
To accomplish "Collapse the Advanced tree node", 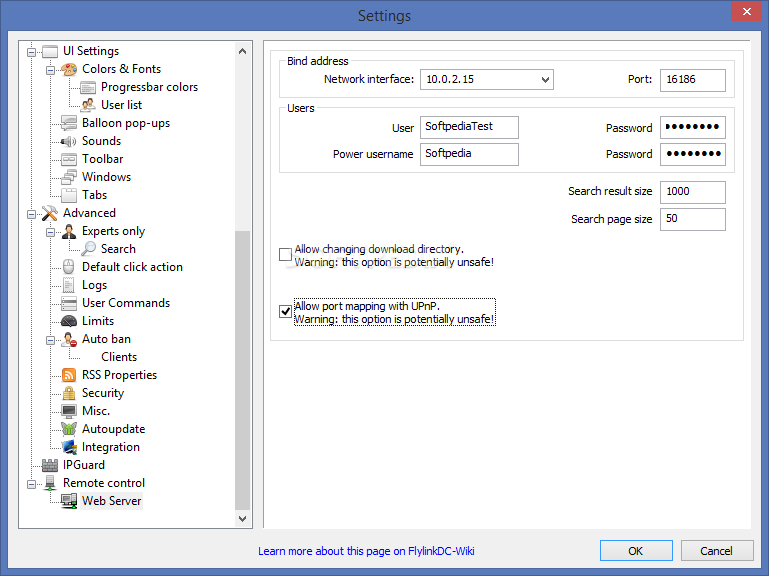I will click(x=31, y=214).
